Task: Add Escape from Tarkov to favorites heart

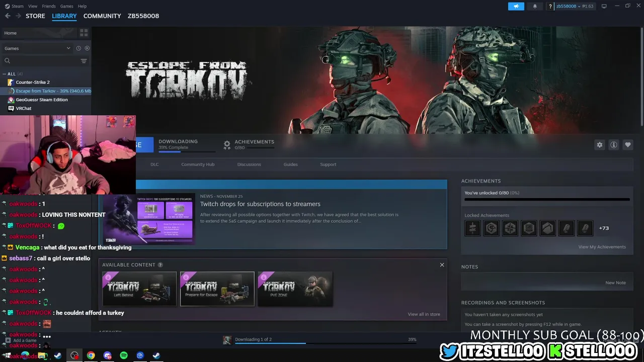Action: point(628,145)
